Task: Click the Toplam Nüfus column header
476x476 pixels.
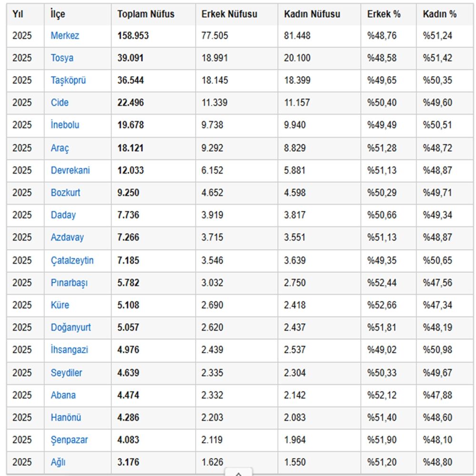Action: coord(146,14)
